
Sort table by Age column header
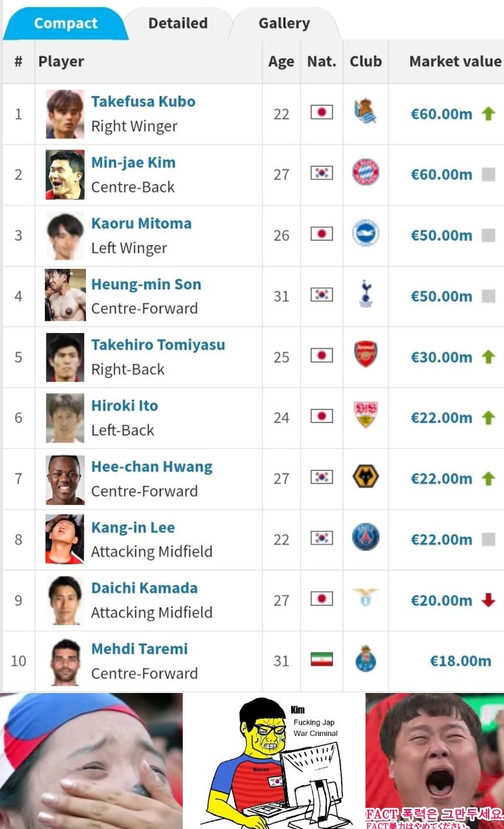coord(281,62)
